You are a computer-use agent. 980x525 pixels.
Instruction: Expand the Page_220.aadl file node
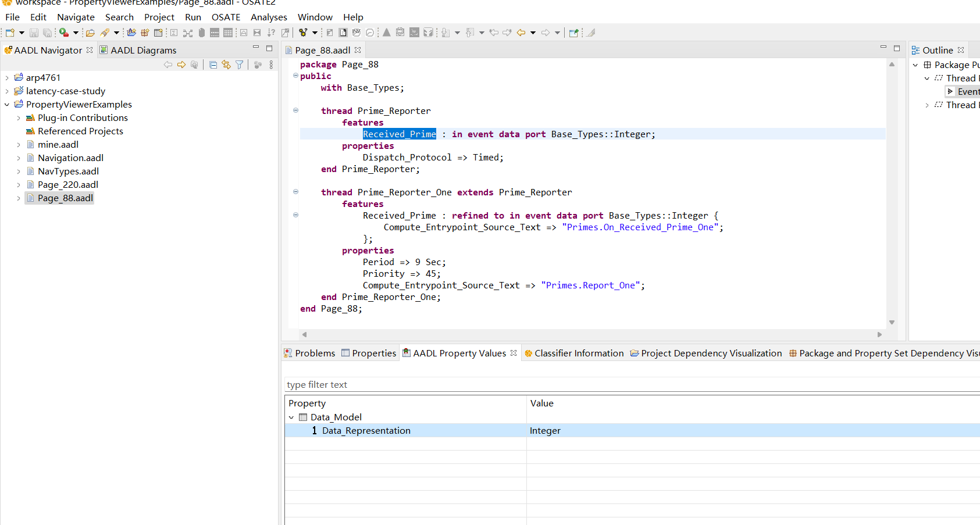click(19, 184)
